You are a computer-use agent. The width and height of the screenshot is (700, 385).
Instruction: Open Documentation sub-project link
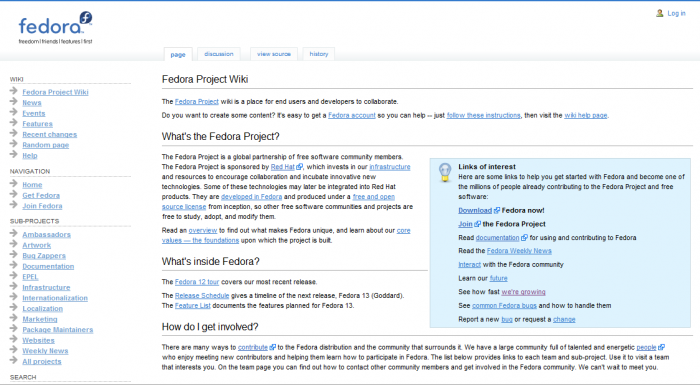pos(48,266)
